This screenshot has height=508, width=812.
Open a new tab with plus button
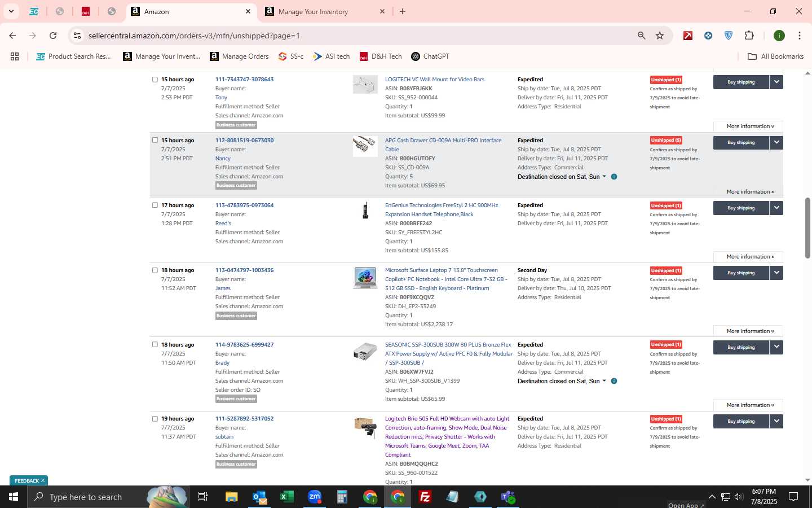pyautogui.click(x=403, y=11)
